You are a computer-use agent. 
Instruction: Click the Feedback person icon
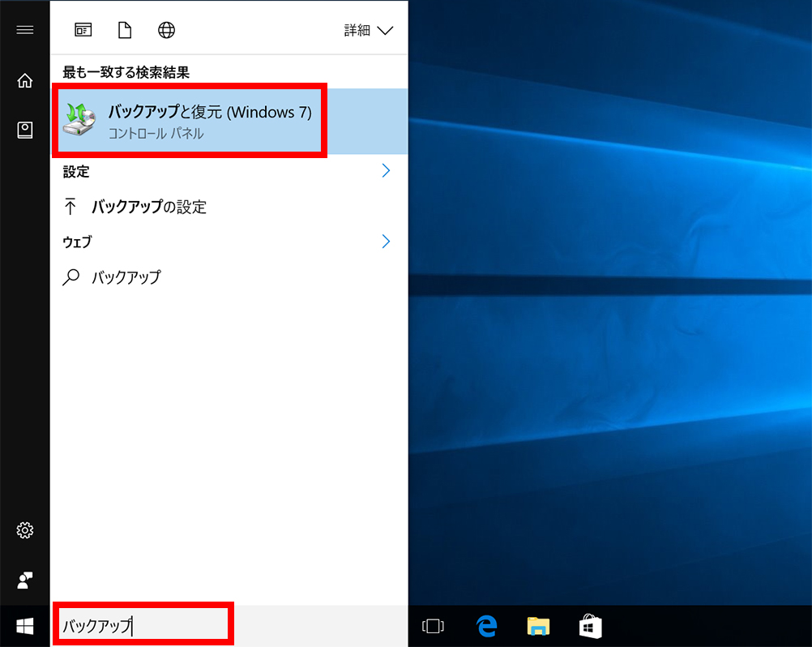pyautogui.click(x=25, y=581)
